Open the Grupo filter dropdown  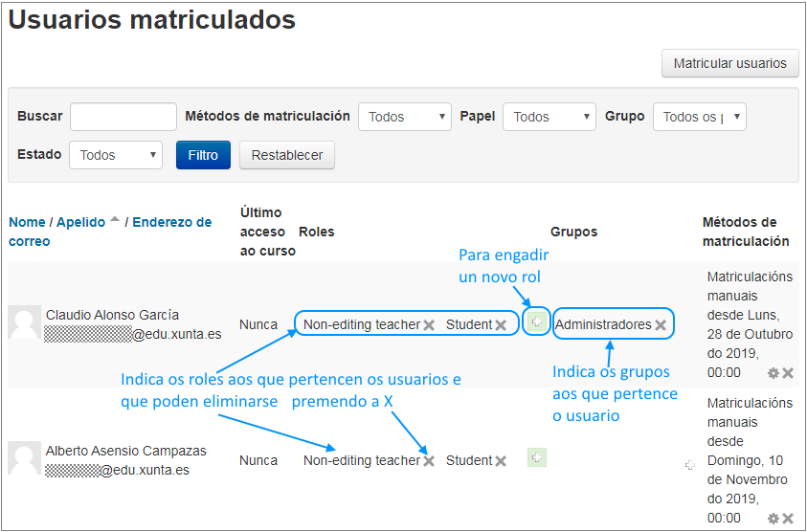700,117
